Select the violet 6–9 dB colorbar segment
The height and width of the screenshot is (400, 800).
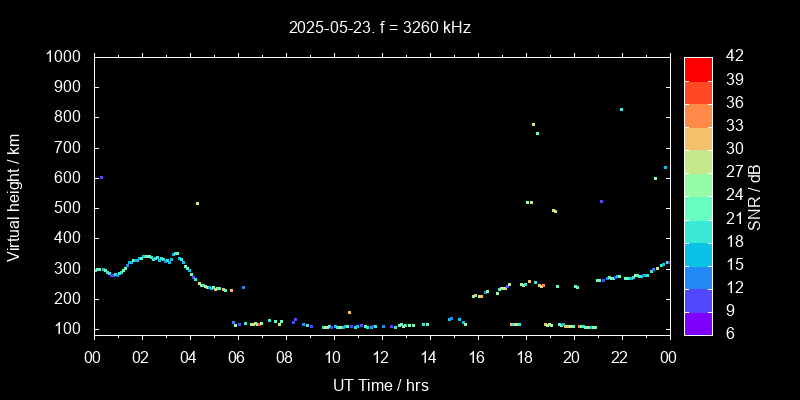(x=698, y=323)
